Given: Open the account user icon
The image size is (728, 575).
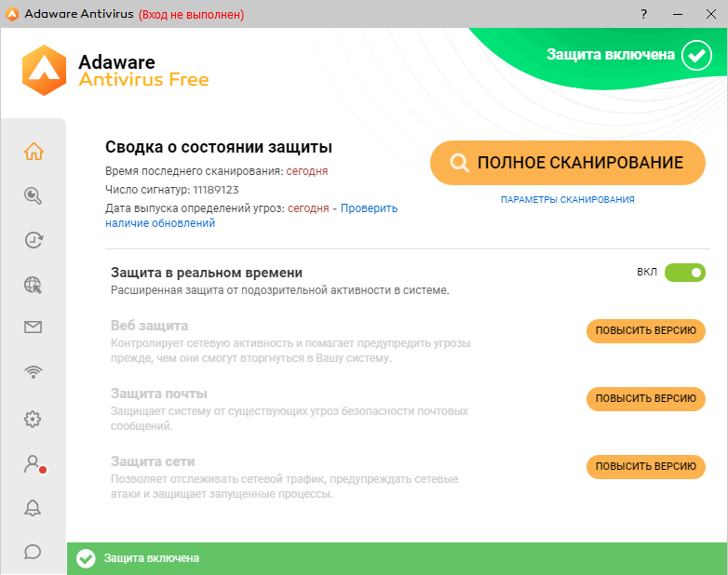Looking at the screenshot, I should (34, 464).
